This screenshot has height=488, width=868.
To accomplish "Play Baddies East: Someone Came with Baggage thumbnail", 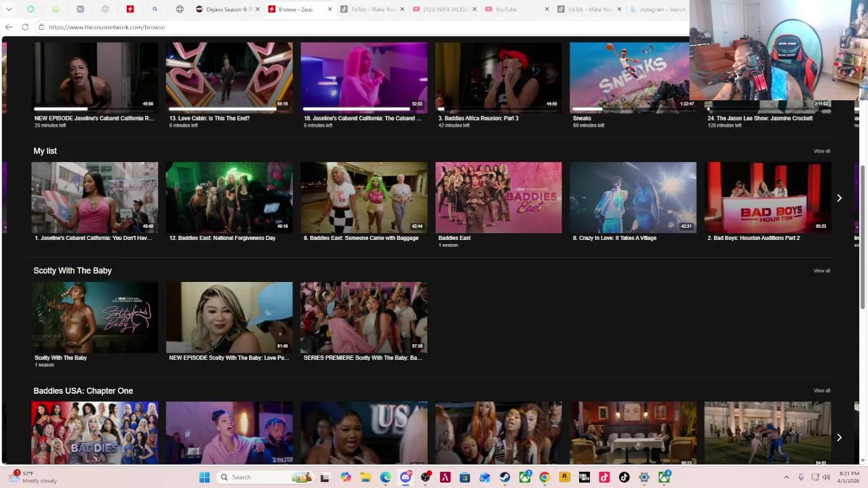I will (364, 197).
